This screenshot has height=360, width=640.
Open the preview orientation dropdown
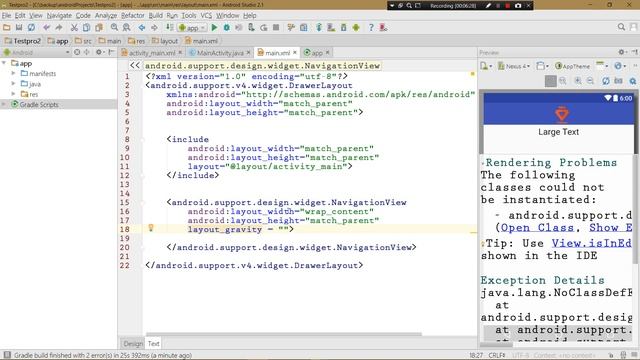(542, 66)
